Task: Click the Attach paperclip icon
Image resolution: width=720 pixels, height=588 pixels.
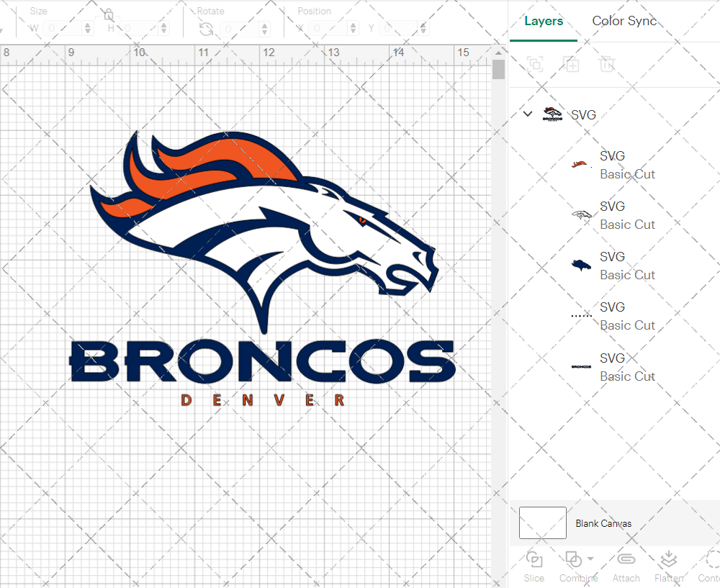Action: 626,560
